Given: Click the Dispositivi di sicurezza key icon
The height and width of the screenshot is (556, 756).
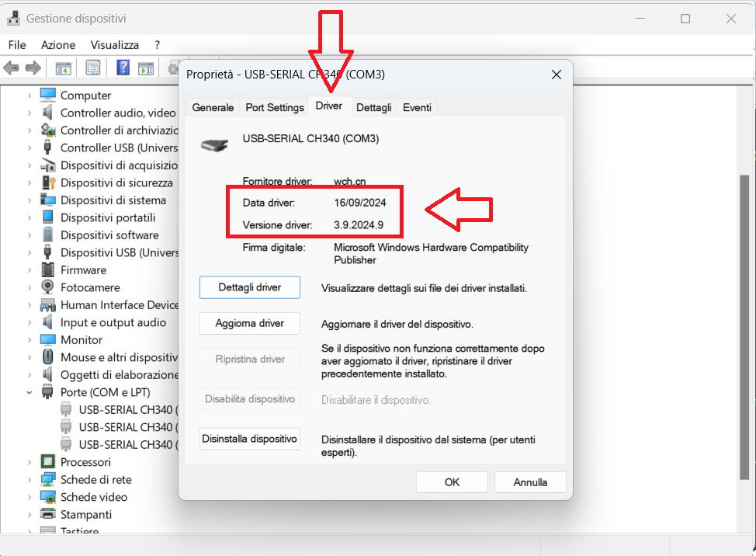Looking at the screenshot, I should point(48,182).
